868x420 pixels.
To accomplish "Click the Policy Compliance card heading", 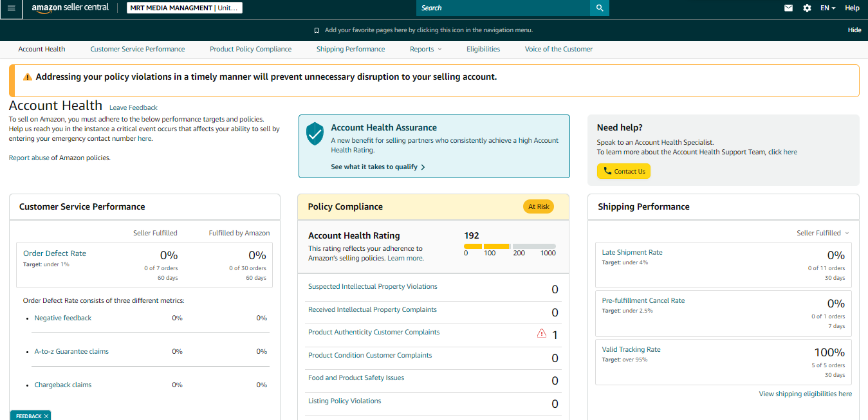I will [x=346, y=206].
